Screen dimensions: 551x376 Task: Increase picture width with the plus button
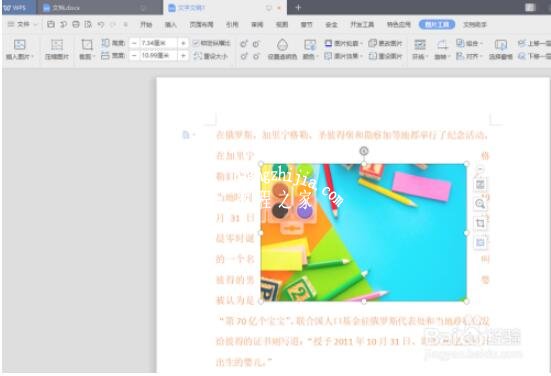pyautogui.click(x=183, y=56)
